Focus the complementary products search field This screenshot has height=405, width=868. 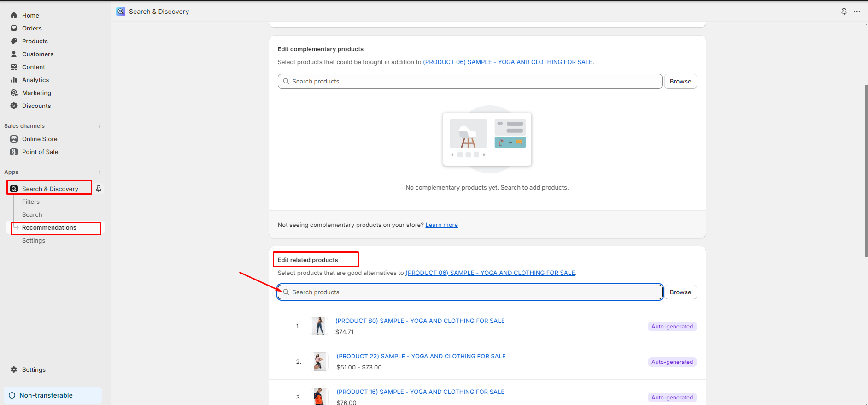pos(470,81)
